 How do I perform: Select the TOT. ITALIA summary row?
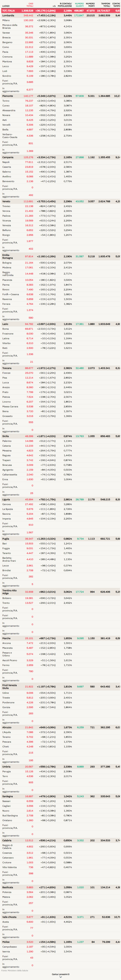coord(61,11)
